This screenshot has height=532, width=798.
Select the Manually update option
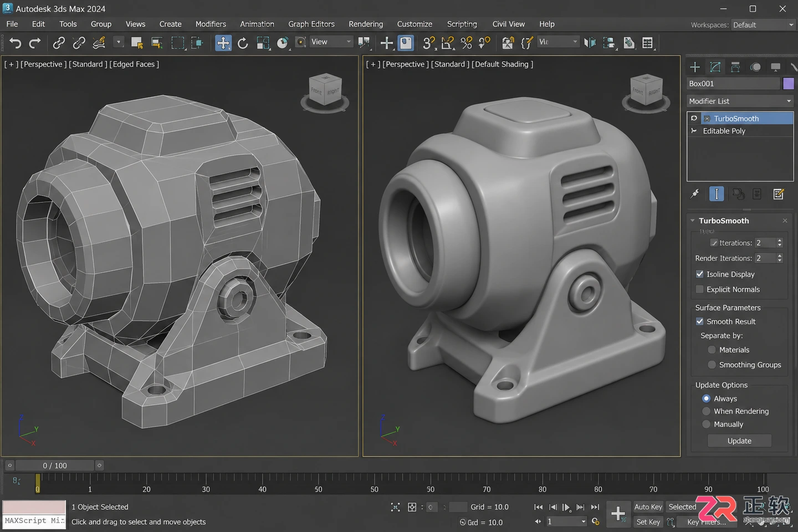tap(706, 424)
